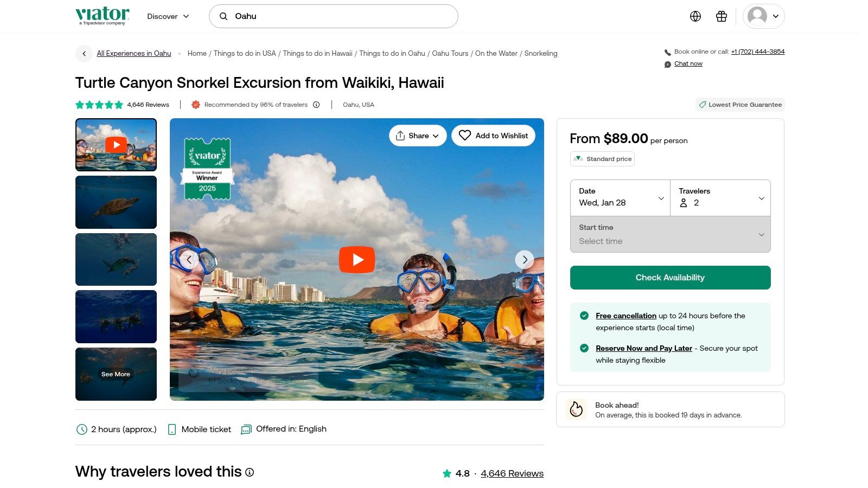The height and width of the screenshot is (488, 868).
Task: Click info icon beside Recommended by travelers
Action: (x=316, y=105)
